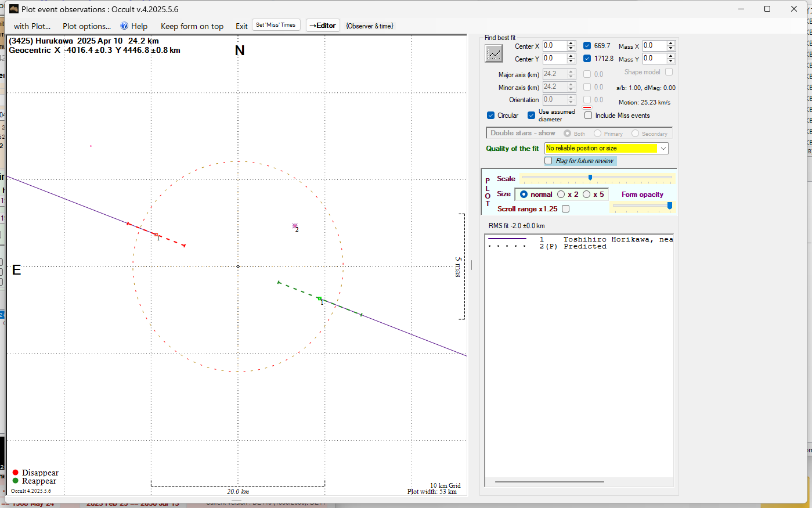812x508 pixels.
Task: Decrease Mass Y with the down spinner
Action: click(671, 62)
